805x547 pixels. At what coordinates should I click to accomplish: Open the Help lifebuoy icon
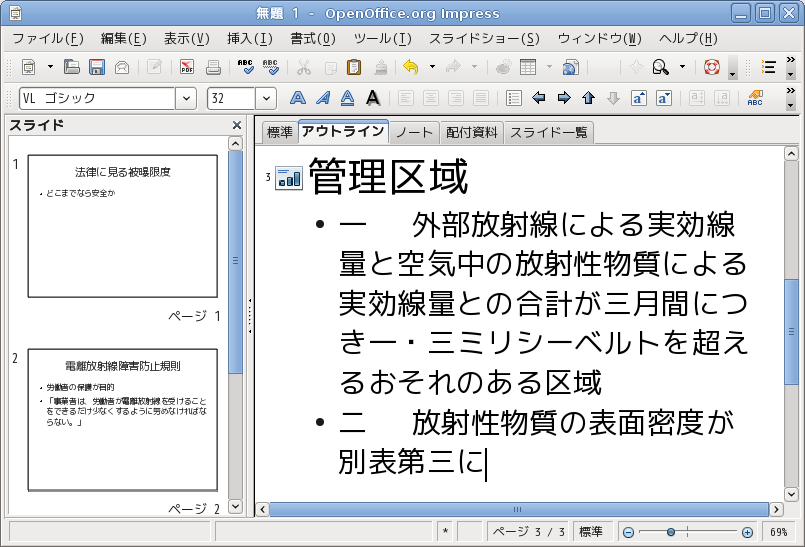coord(711,68)
